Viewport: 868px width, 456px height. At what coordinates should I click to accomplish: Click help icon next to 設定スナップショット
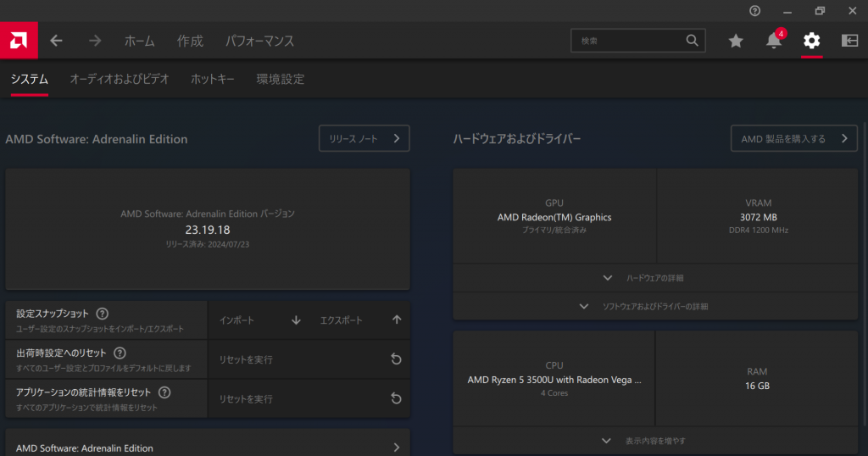[103, 314]
